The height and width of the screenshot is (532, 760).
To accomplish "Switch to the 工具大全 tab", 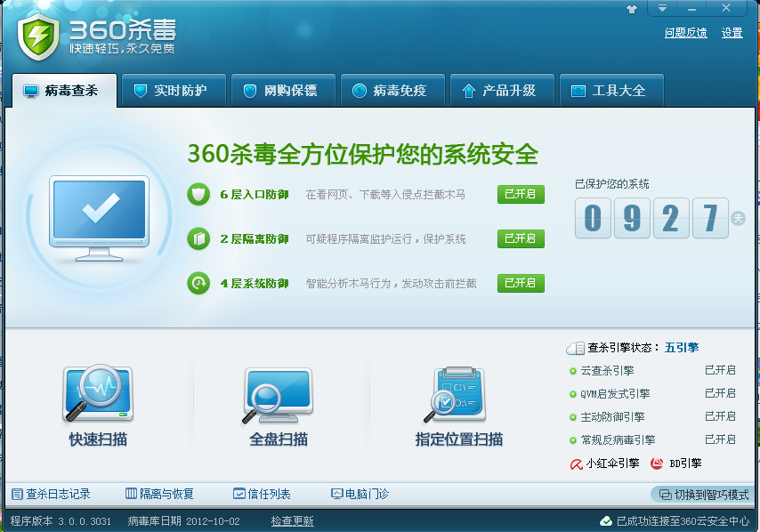I will coord(611,91).
